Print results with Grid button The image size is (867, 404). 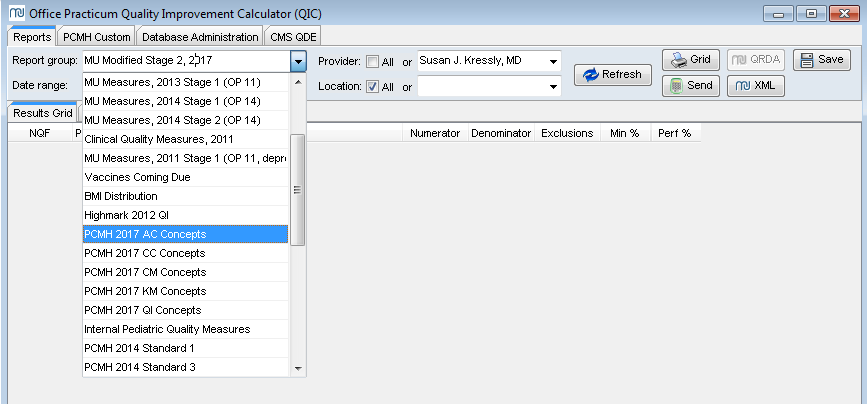(691, 60)
